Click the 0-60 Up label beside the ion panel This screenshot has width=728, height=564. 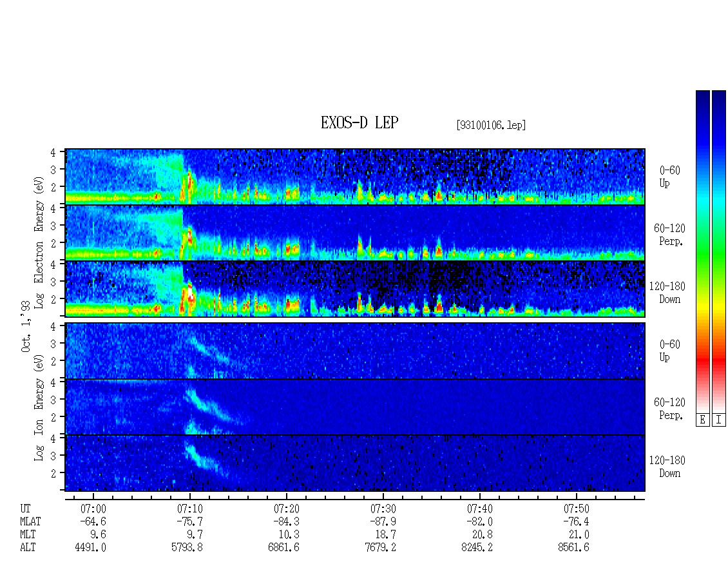coord(669,351)
